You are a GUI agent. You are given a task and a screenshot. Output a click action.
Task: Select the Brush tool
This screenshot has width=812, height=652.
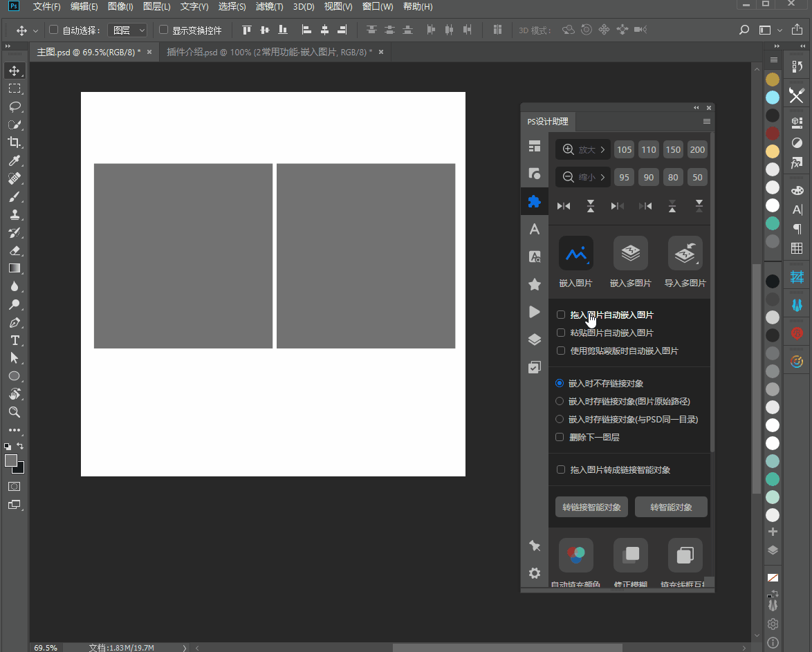click(x=15, y=197)
